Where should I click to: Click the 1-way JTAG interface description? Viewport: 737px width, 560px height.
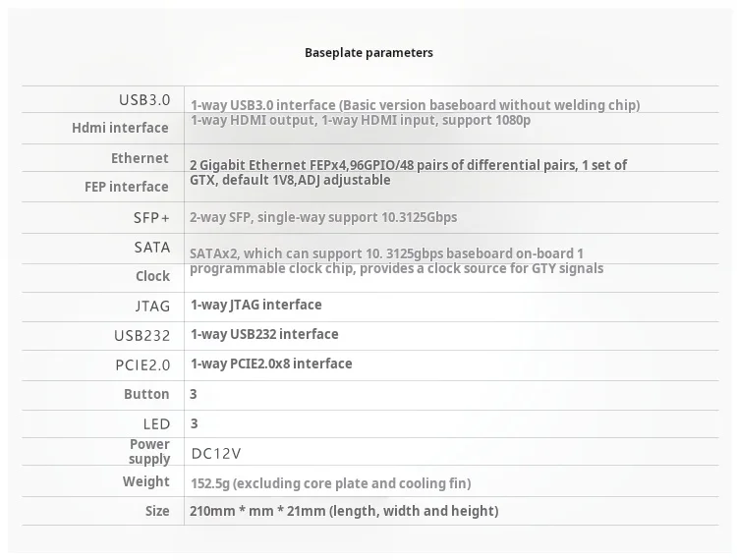[x=255, y=305]
